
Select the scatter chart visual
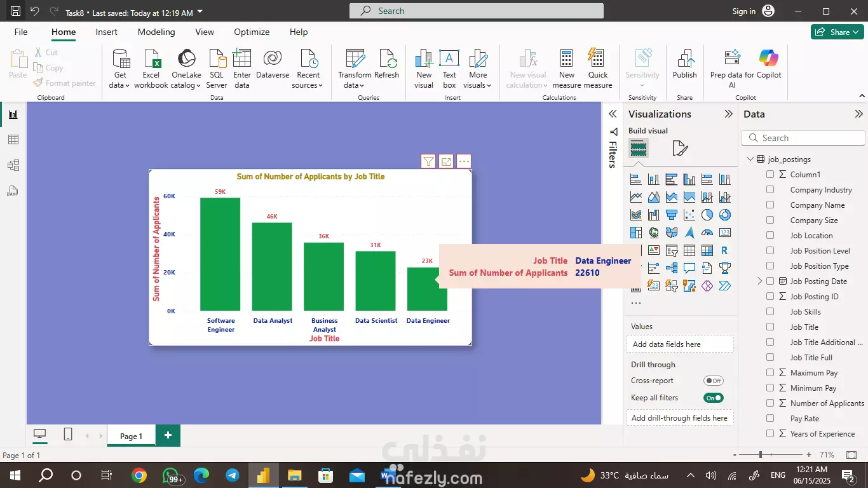tap(689, 215)
